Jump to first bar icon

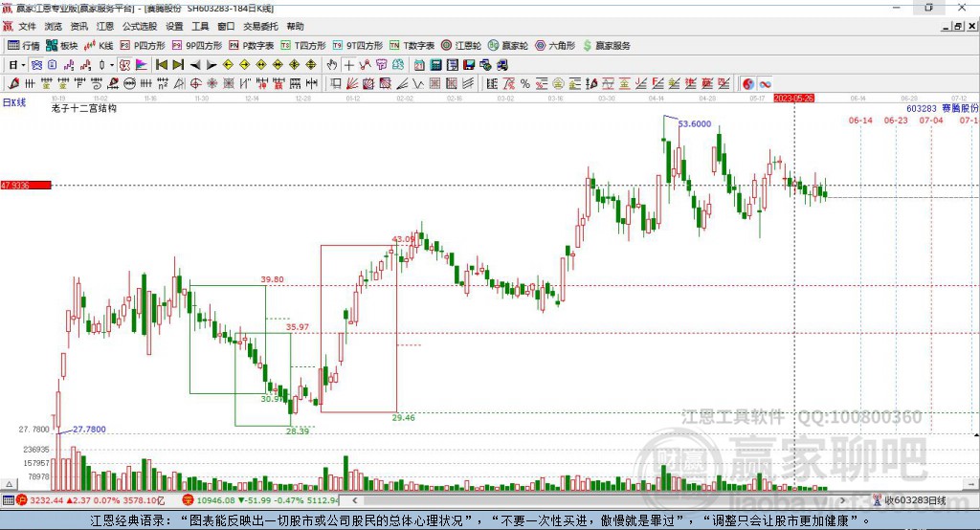(161, 65)
